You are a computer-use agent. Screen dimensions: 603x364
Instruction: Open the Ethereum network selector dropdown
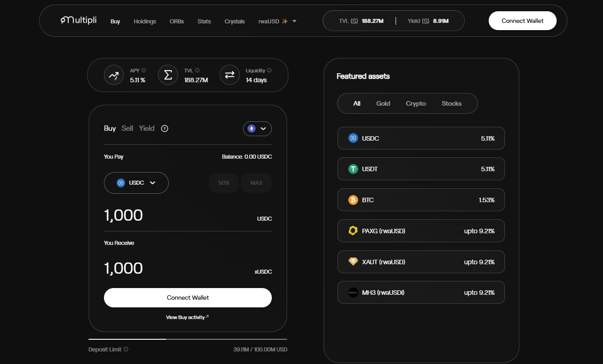[x=257, y=129]
